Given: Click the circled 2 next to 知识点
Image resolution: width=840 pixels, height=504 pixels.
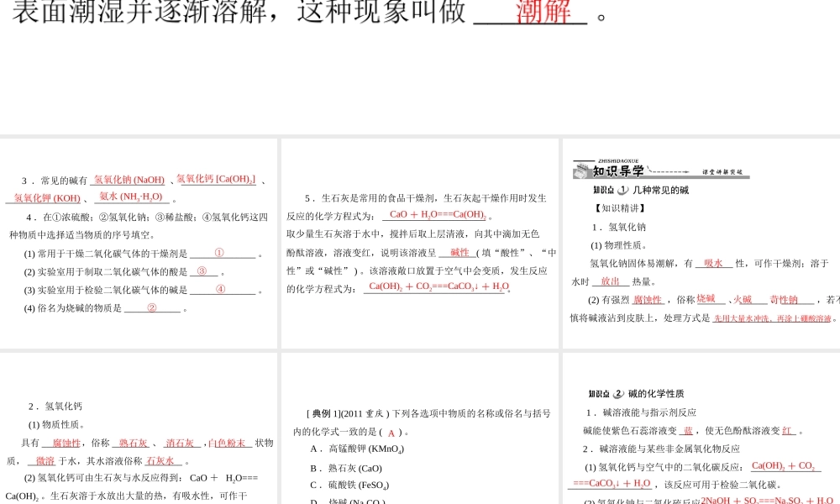Looking at the screenshot, I should click(x=618, y=393).
